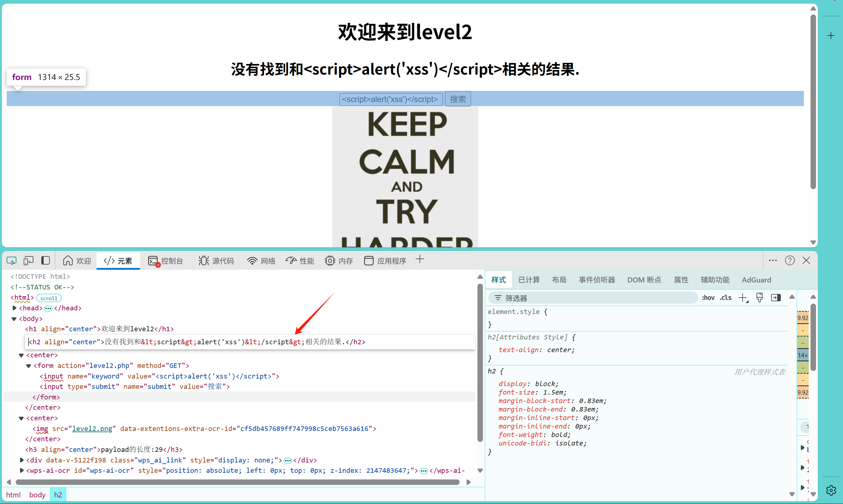843x504 pixels.
Task: Add a new DevTools tool tab
Action: click(x=420, y=259)
